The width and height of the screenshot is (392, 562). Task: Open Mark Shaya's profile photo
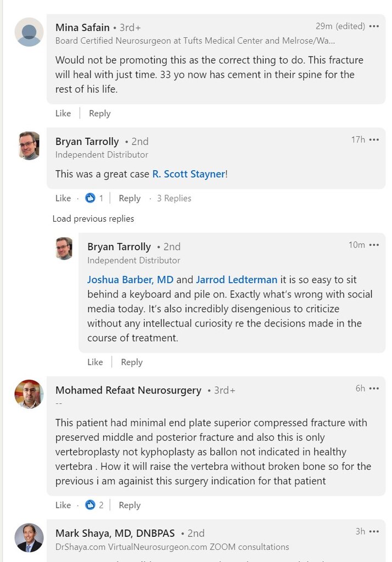pyautogui.click(x=29, y=537)
